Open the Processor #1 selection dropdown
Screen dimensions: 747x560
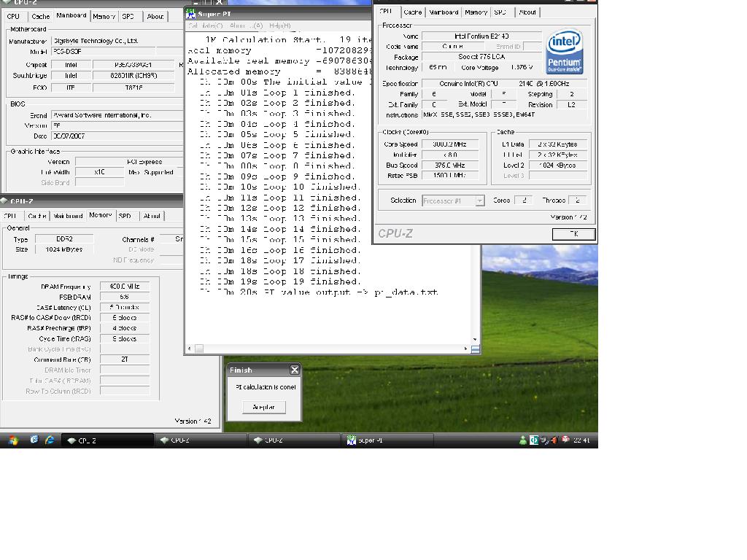[x=480, y=201]
